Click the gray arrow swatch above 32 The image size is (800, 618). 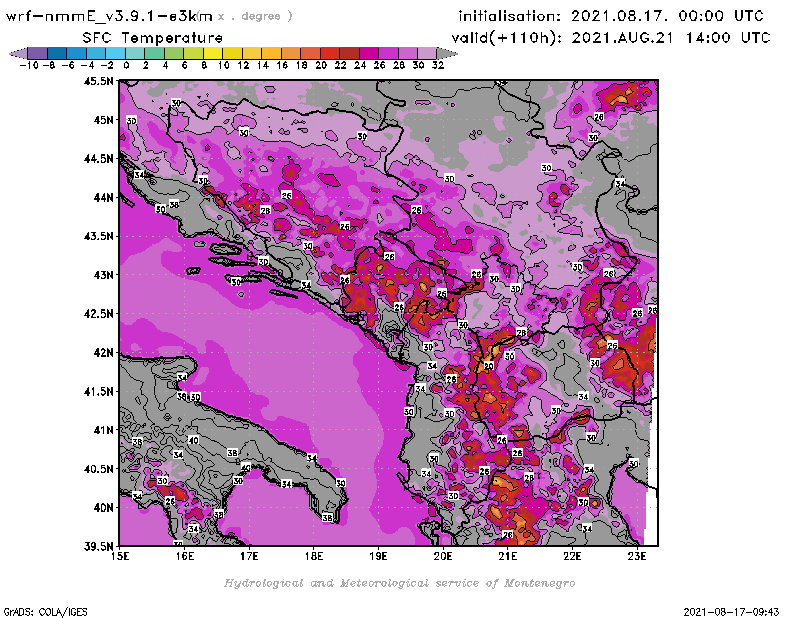click(447, 53)
